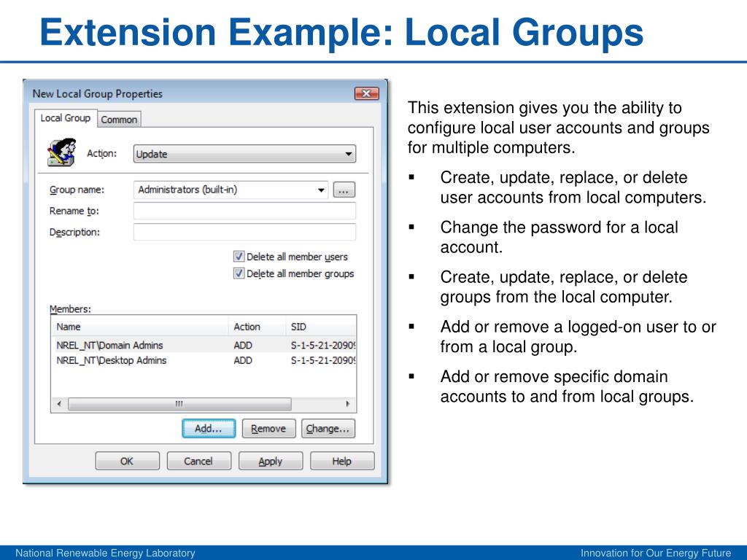The width and height of the screenshot is (747, 560).
Task: Click the SID value of Desktop Admins
Action: pyautogui.click(x=323, y=360)
